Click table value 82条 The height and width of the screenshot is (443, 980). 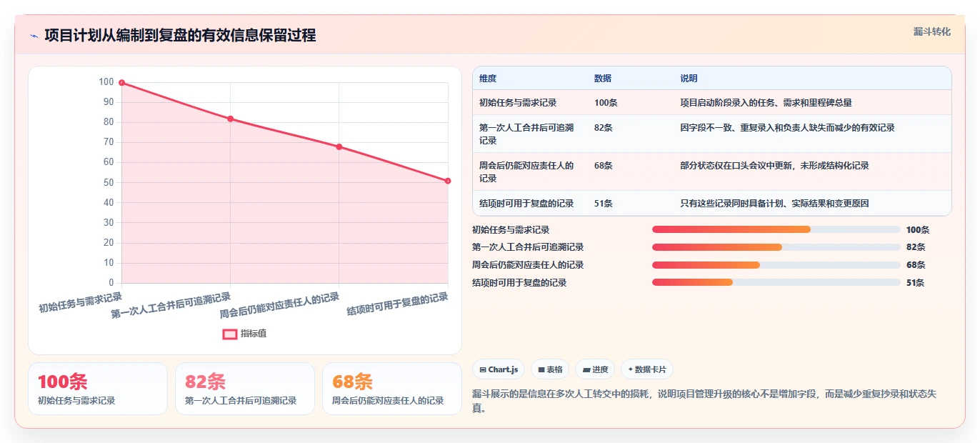[x=604, y=128]
